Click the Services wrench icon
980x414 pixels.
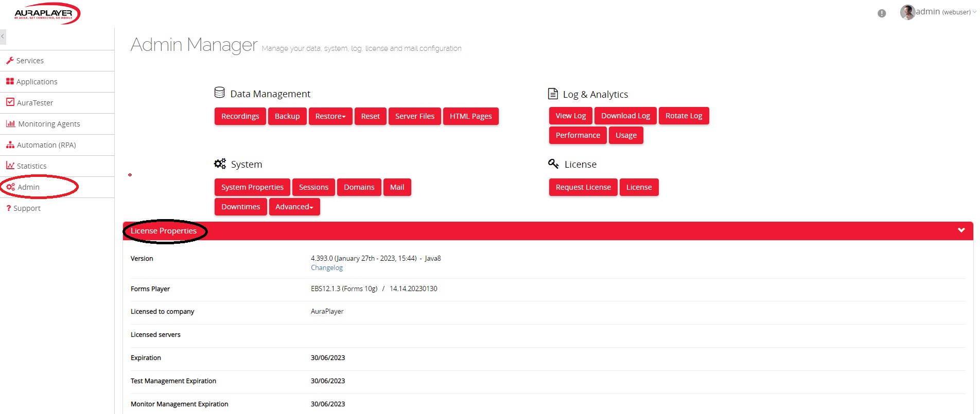coord(10,60)
